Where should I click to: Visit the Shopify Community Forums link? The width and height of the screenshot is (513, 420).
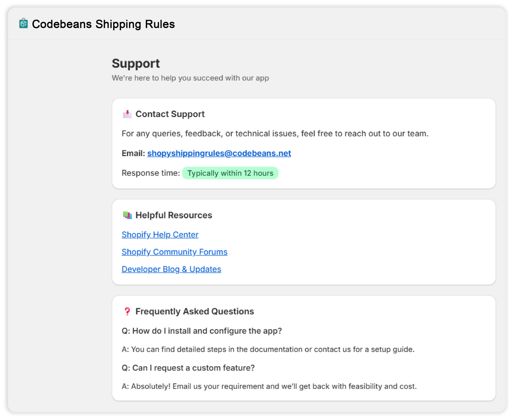point(174,252)
